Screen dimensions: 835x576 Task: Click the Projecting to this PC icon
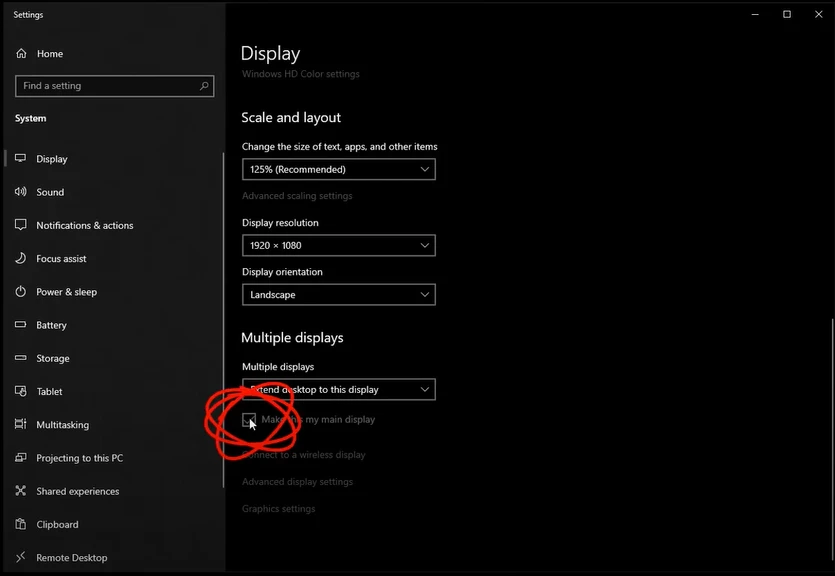click(20, 457)
